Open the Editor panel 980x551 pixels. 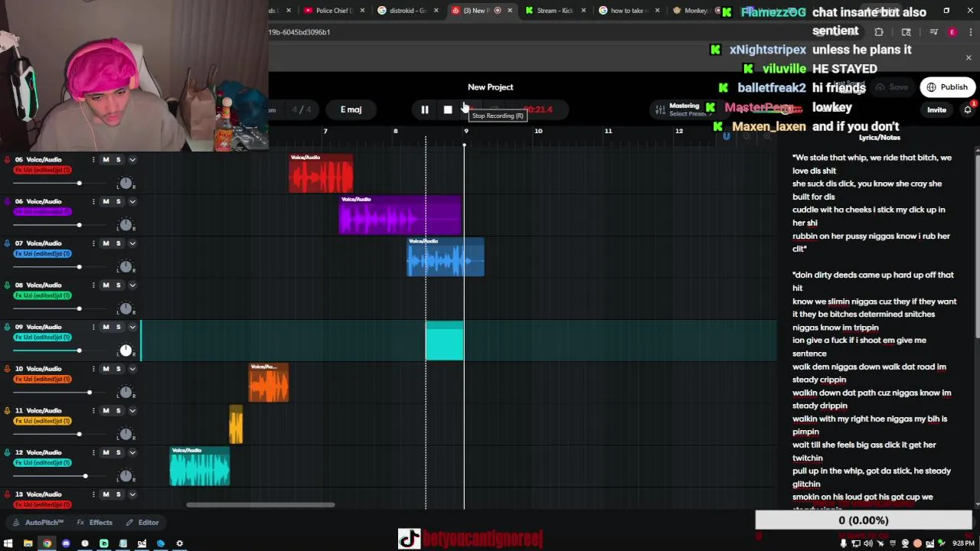pyautogui.click(x=143, y=523)
